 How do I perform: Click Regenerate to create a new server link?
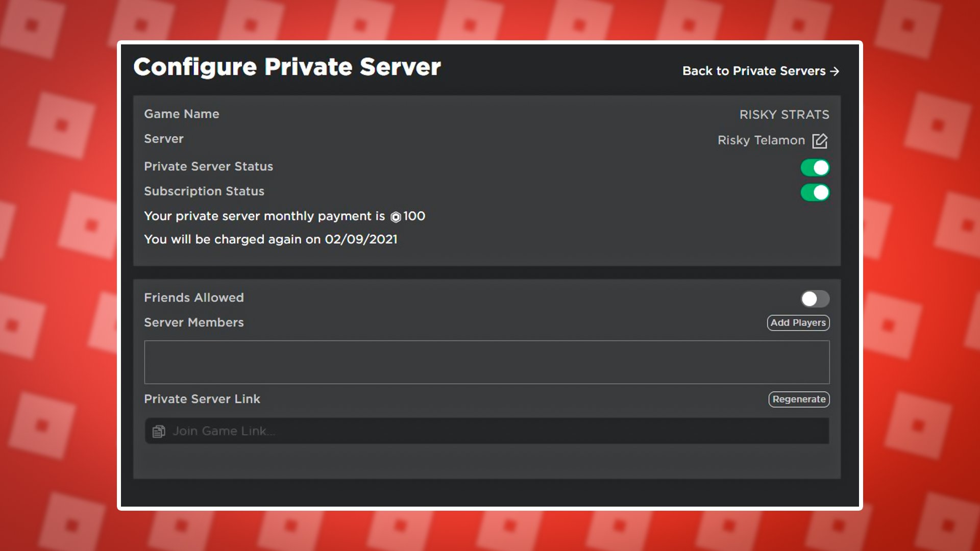tap(799, 399)
